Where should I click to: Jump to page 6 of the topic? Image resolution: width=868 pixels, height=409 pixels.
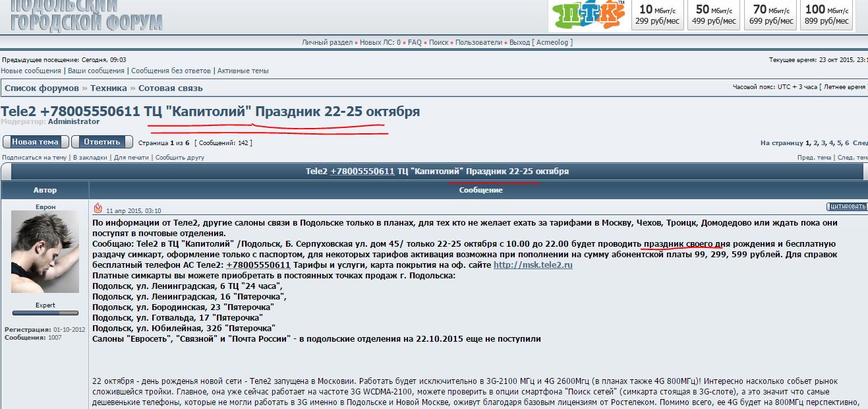[x=847, y=142]
